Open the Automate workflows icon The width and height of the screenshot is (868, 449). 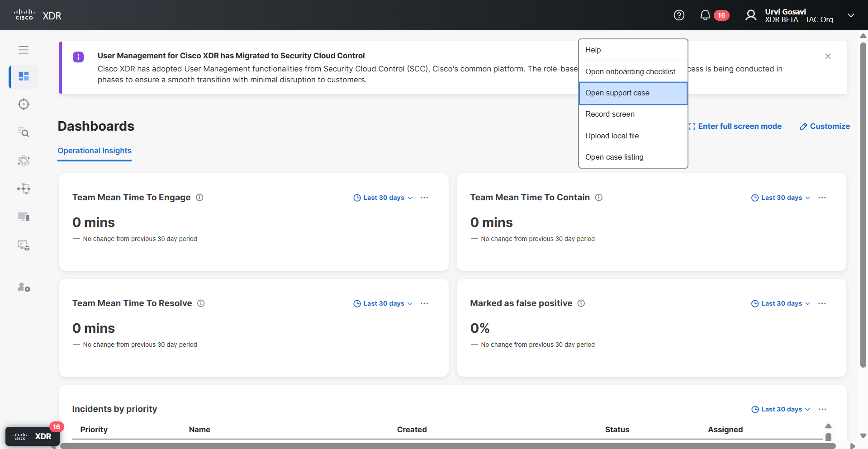pos(24,189)
